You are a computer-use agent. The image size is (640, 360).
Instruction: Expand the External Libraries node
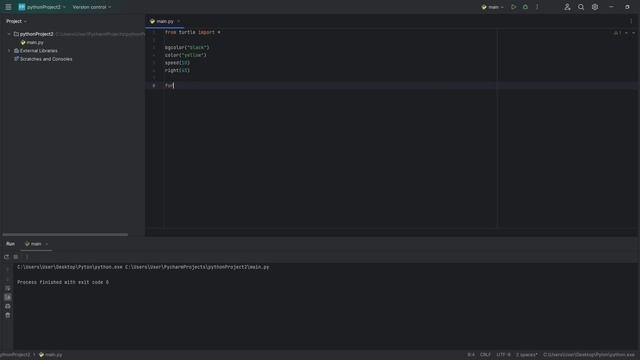(x=9, y=51)
